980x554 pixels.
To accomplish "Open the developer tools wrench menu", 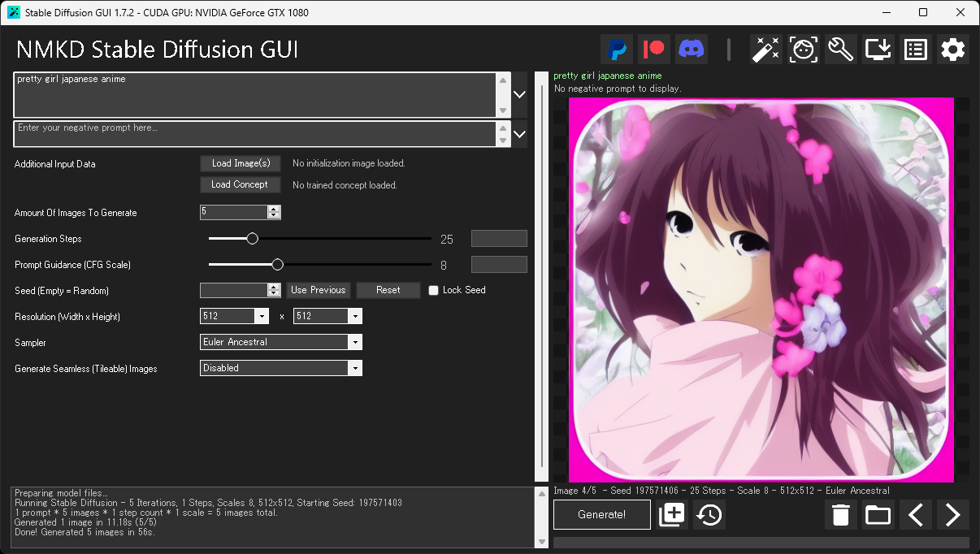I will tap(840, 49).
